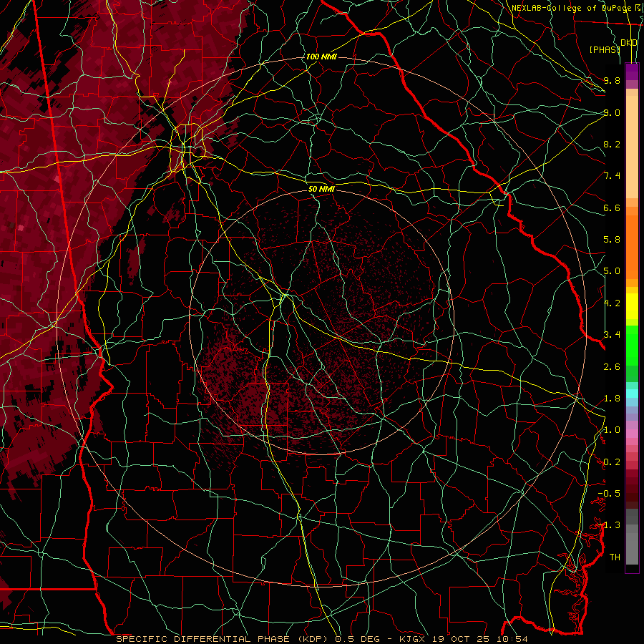644x644 pixels.
Task: Click the TH label at the scale bottom
Action: pos(615,557)
